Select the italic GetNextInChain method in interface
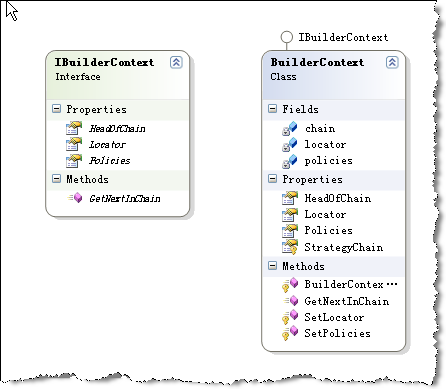This screenshot has height=389, width=446. pyautogui.click(x=125, y=198)
